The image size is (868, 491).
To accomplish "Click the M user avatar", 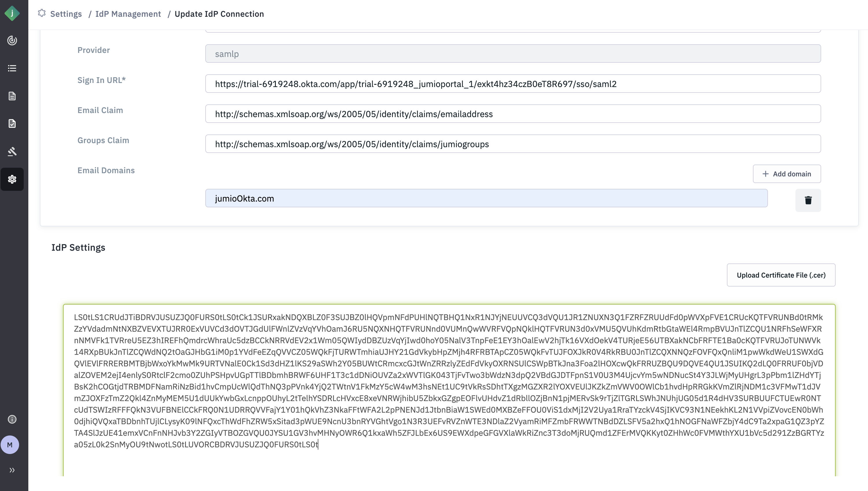I will click(x=10, y=445).
